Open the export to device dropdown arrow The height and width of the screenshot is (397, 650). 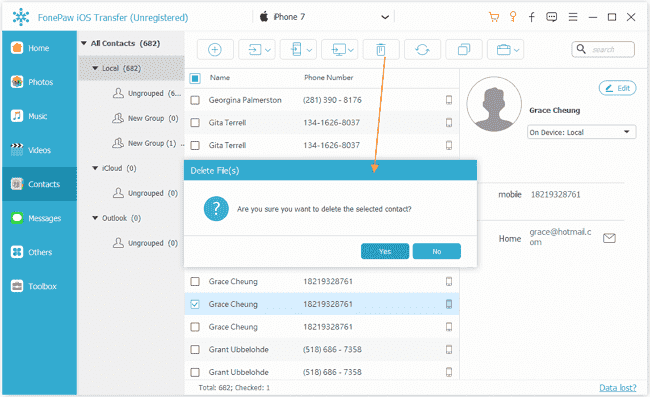click(309, 50)
